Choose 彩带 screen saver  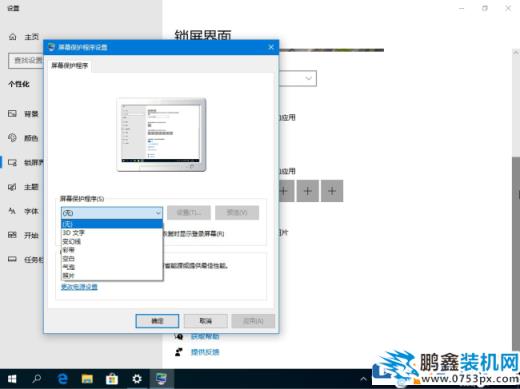(112, 250)
